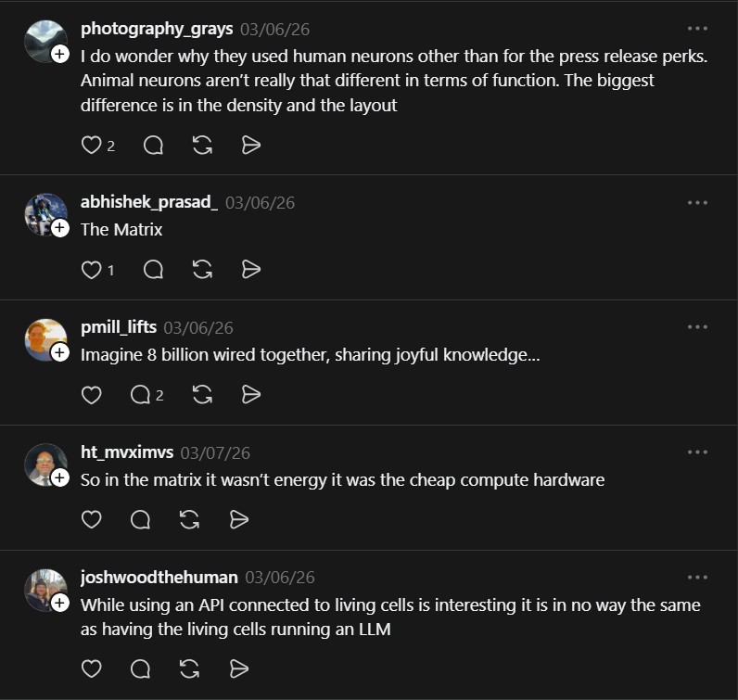Open more options for pmill_lifts' post

(x=697, y=326)
